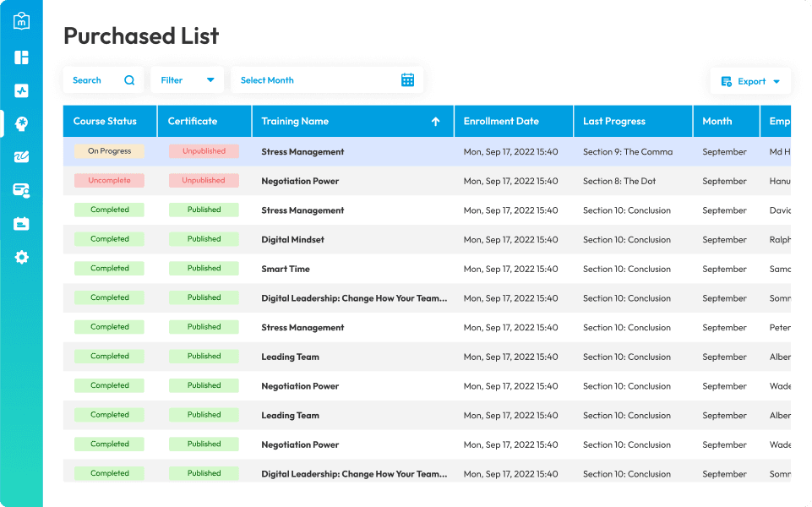Open the app logo home icon
Image resolution: width=812 pixels, height=507 pixels.
pos(21,21)
